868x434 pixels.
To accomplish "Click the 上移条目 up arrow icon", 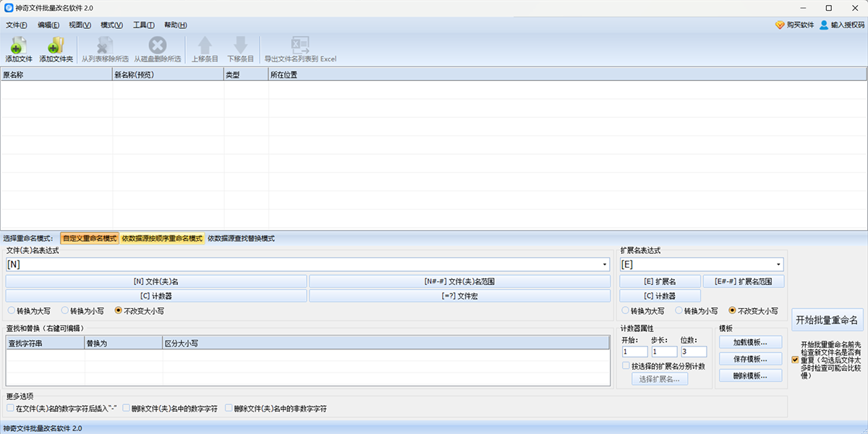I will click(x=205, y=45).
